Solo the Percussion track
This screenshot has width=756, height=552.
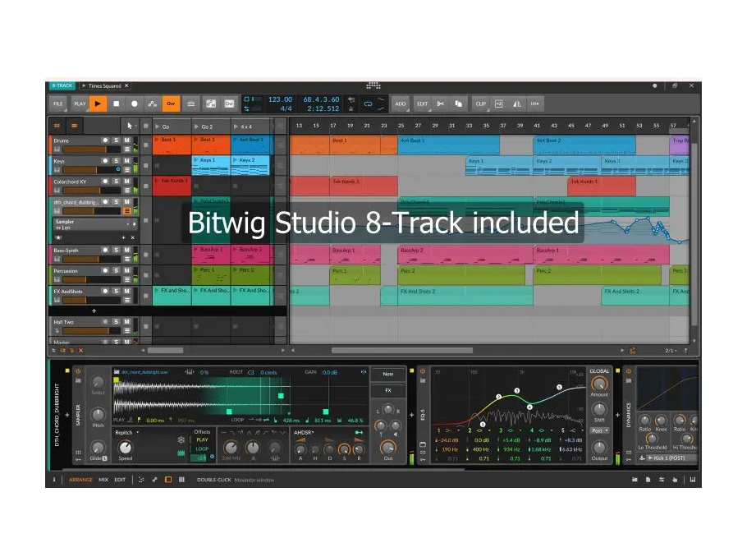[117, 269]
